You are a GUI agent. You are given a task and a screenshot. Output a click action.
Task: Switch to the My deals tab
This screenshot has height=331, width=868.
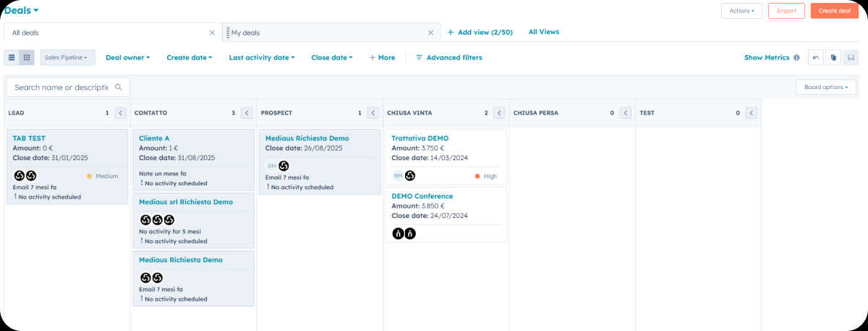point(246,33)
